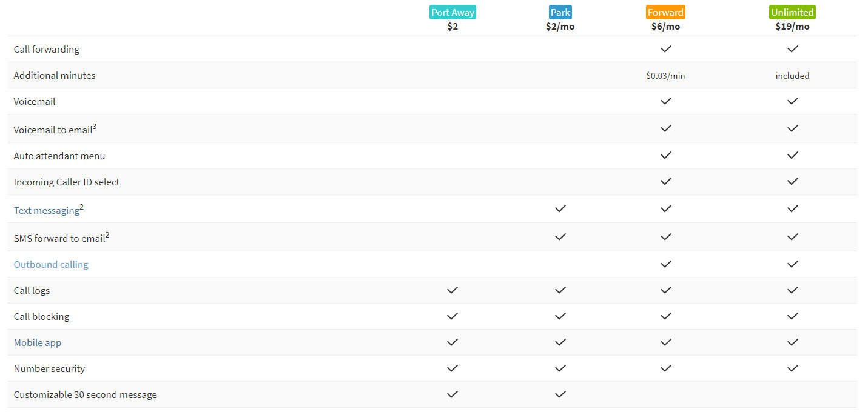This screenshot has width=868, height=412.
Task: Click the Voicemail checkmark under Unlimited
Action: [x=792, y=101]
